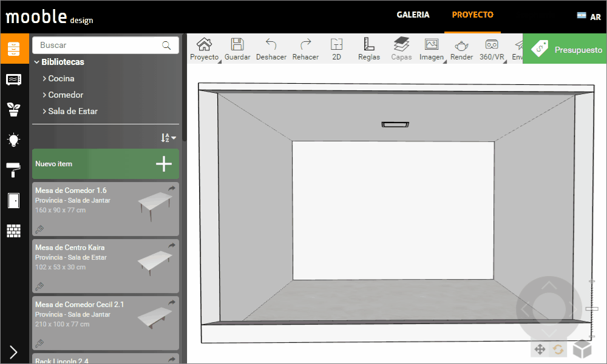Select the pan move tool icon
Viewport: 607px width, 364px height.
(540, 349)
